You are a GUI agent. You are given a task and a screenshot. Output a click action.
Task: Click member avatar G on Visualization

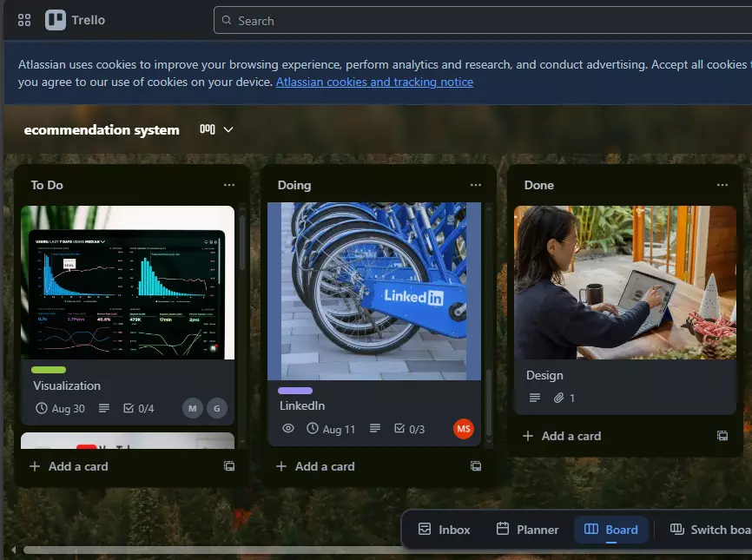[x=217, y=408]
